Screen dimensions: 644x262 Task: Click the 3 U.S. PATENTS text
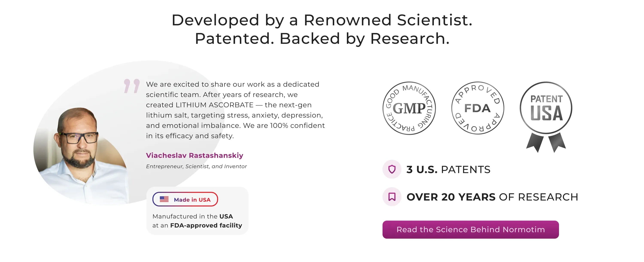coord(448,170)
